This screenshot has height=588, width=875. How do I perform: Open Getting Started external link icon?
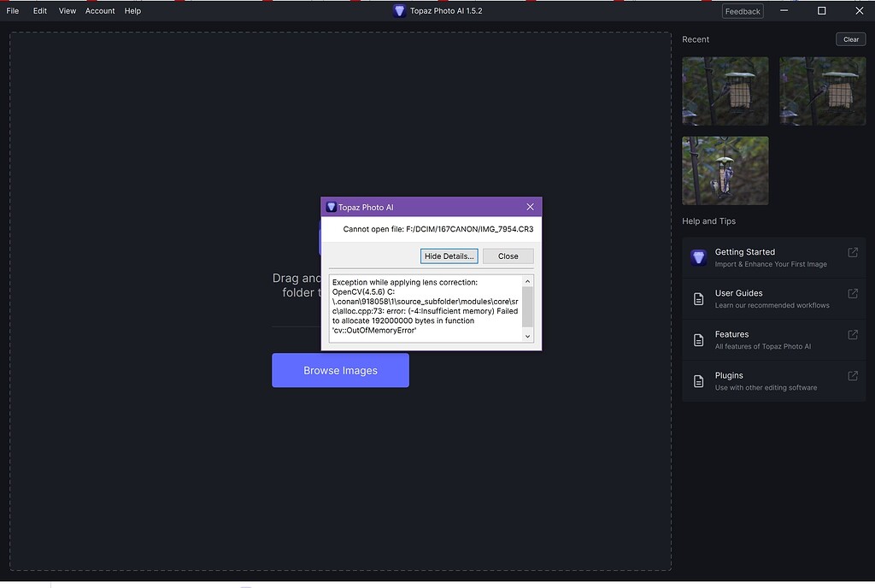853,253
